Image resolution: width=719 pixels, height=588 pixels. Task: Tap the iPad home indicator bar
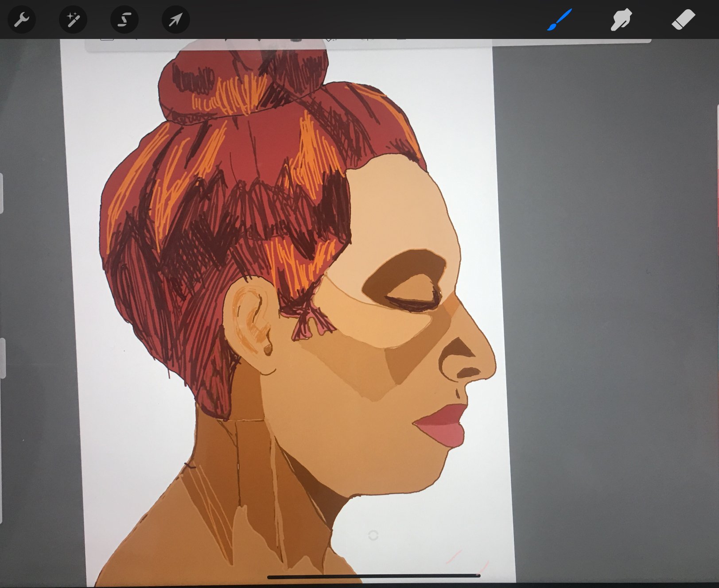pos(374,576)
